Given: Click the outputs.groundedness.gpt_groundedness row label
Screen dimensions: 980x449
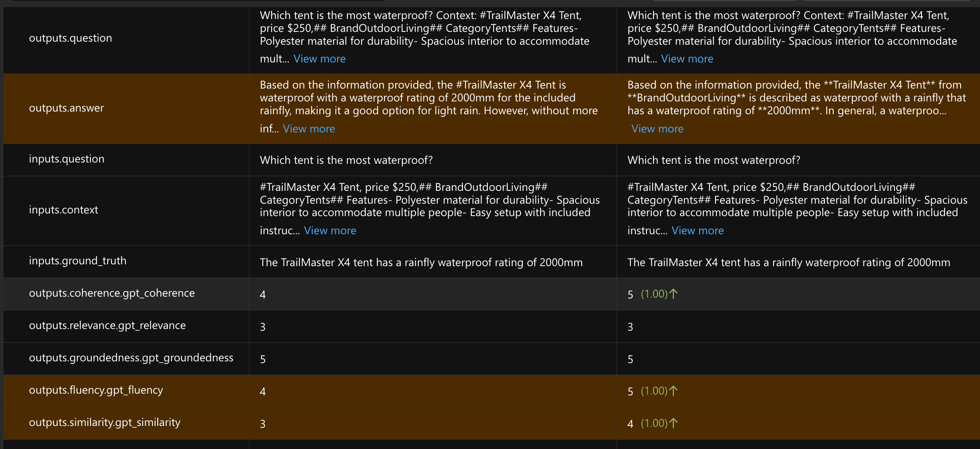Looking at the screenshot, I should tap(131, 358).
